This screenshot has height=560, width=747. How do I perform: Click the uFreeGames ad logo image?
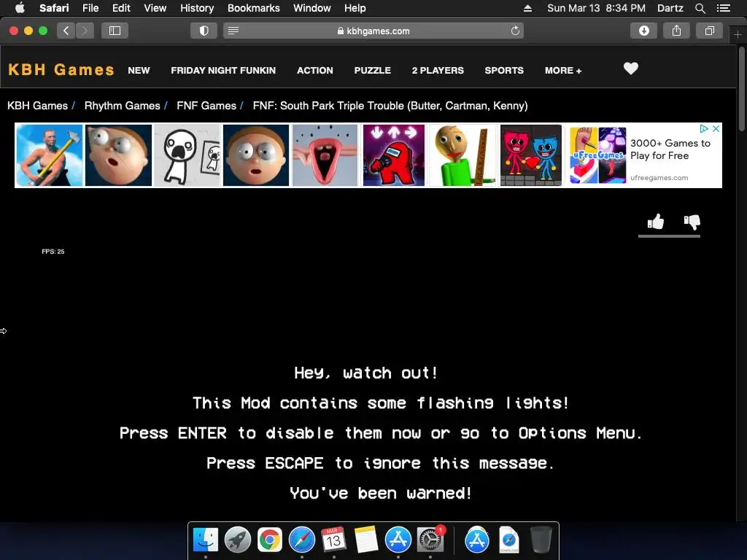click(x=598, y=155)
